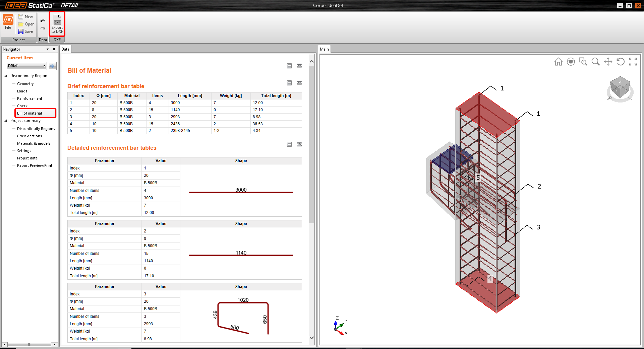
Task: Click the add item plus button beside DRM1
Action: 52,66
